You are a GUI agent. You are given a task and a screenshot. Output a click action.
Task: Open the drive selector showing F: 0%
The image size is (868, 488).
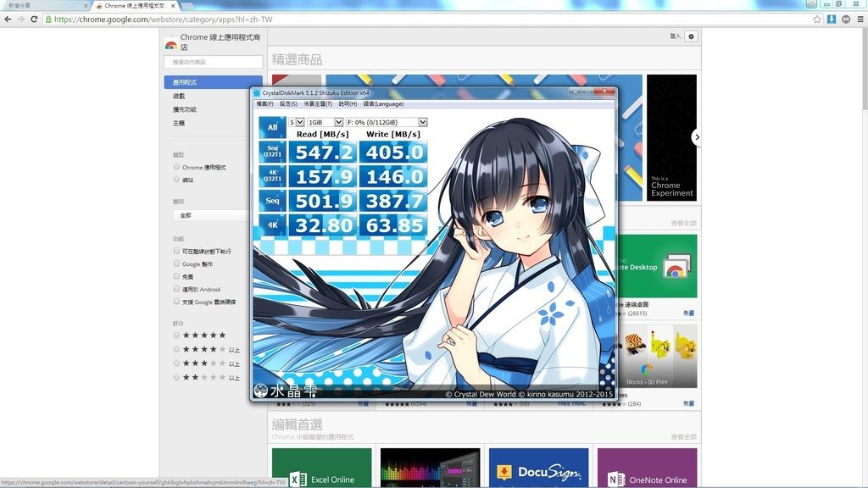tap(387, 122)
